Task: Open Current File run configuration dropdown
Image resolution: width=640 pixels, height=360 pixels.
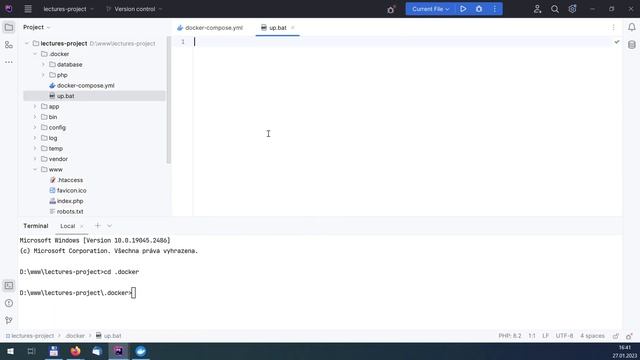Action: pyautogui.click(x=430, y=9)
